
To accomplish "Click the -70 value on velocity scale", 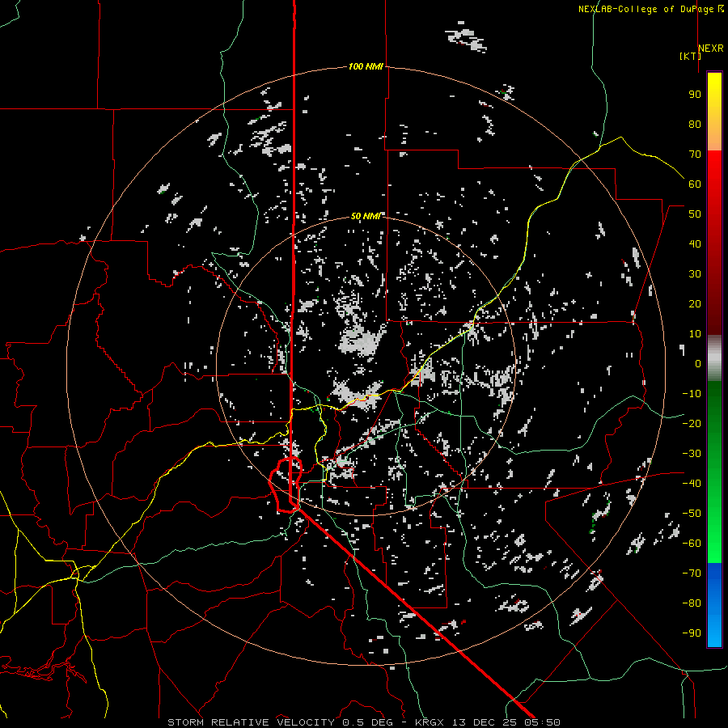I will click(692, 574).
